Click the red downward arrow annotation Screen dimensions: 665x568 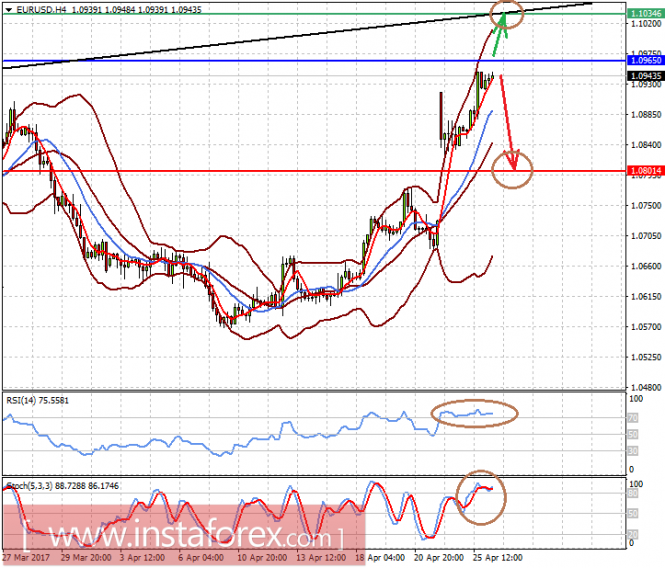[x=509, y=123]
